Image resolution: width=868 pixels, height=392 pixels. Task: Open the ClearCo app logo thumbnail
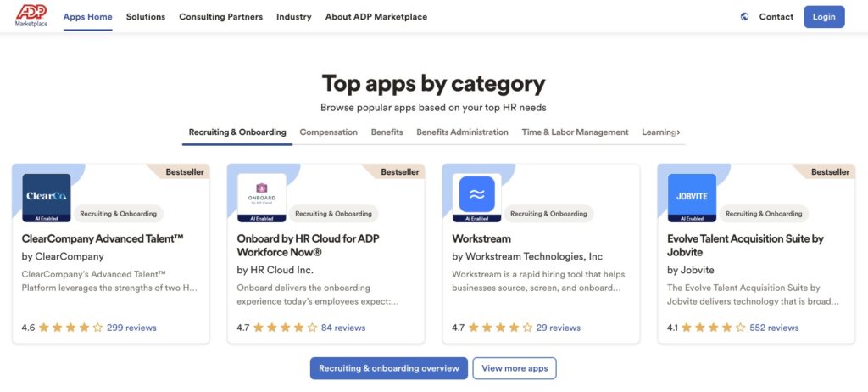(47, 198)
